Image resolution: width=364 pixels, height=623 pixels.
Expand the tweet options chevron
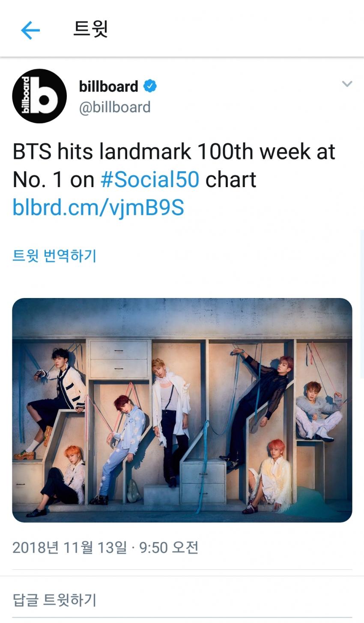(347, 84)
